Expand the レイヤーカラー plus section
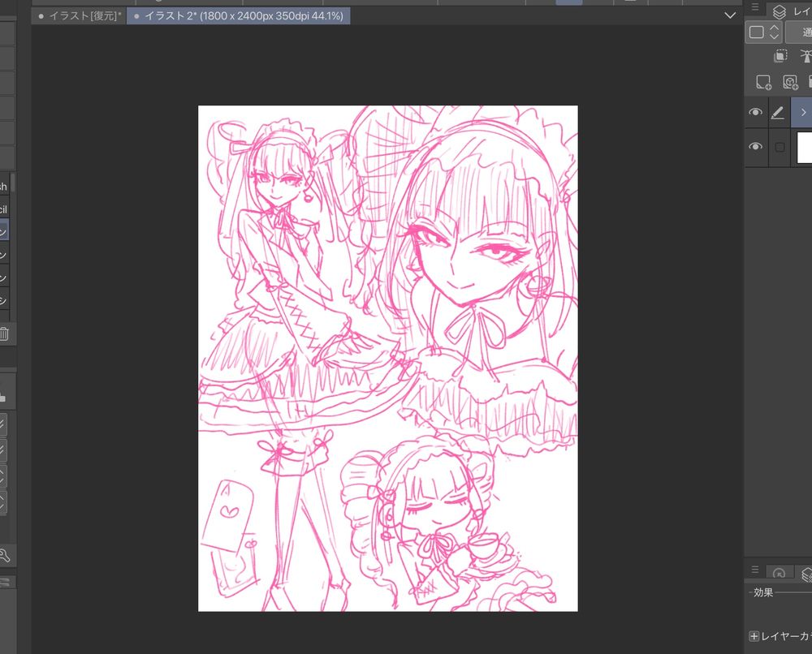 [x=754, y=636]
